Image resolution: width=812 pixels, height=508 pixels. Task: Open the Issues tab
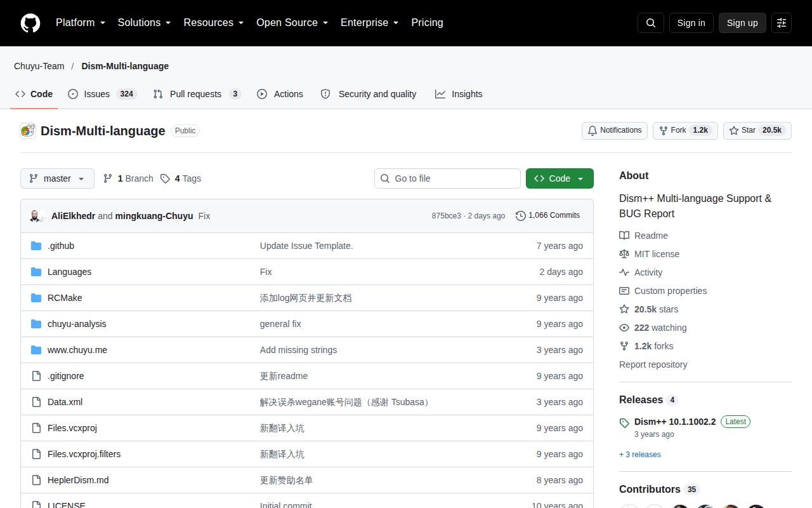(102, 94)
